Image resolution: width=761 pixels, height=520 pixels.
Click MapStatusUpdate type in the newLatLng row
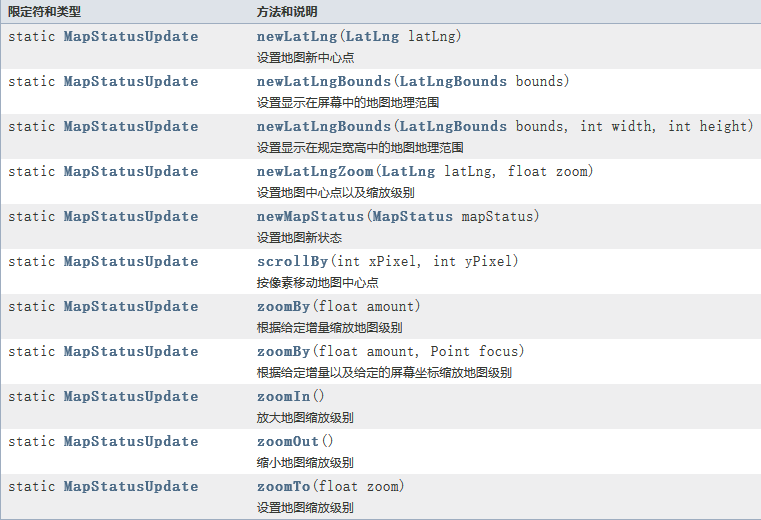tap(131, 36)
